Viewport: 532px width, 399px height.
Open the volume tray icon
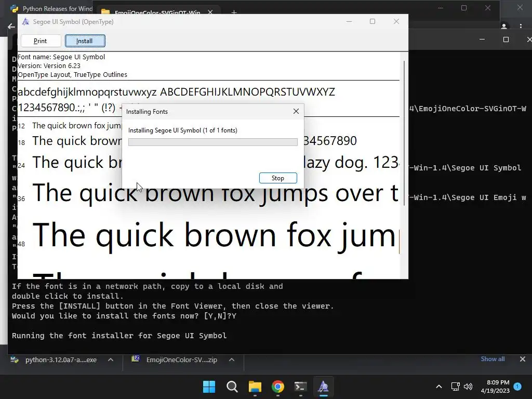[x=468, y=387]
